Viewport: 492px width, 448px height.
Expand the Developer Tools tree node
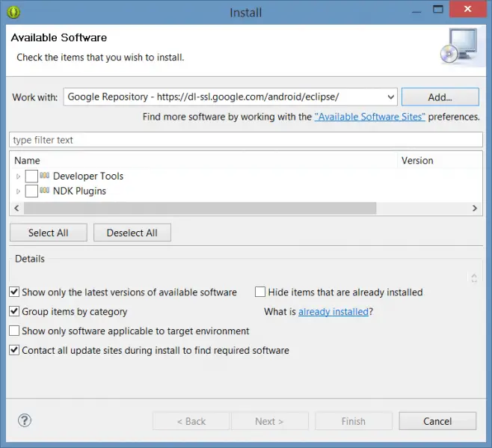pos(19,177)
